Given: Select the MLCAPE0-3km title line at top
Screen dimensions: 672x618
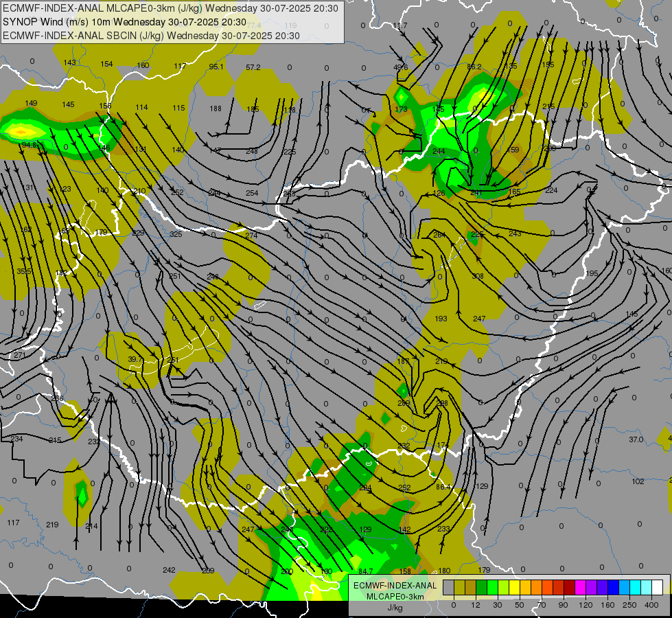Looking at the screenshot, I should pyautogui.click(x=170, y=8).
